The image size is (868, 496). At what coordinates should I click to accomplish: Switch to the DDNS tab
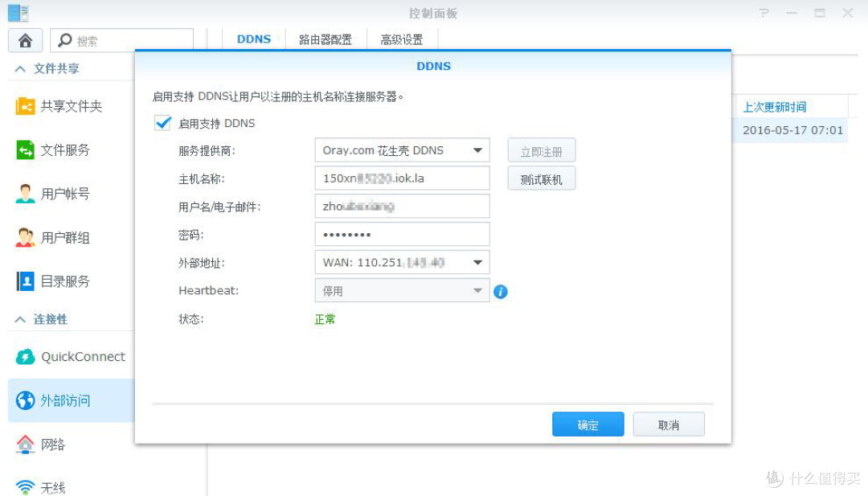[254, 39]
